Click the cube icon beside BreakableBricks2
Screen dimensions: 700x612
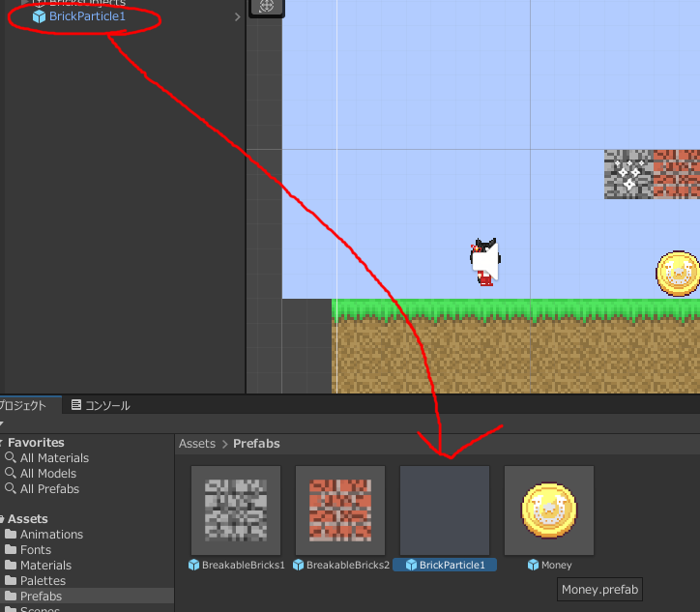pyautogui.click(x=298, y=565)
